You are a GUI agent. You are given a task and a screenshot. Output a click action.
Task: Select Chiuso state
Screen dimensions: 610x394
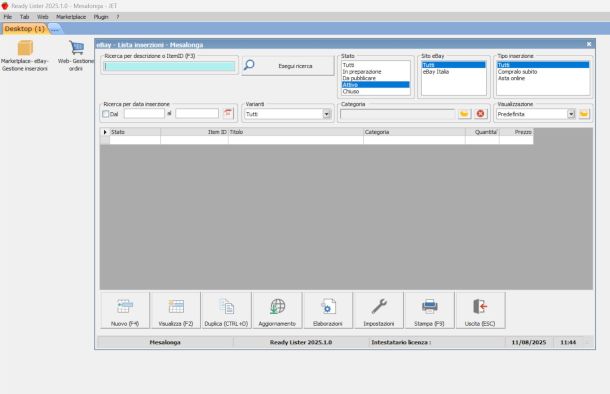pos(375,91)
